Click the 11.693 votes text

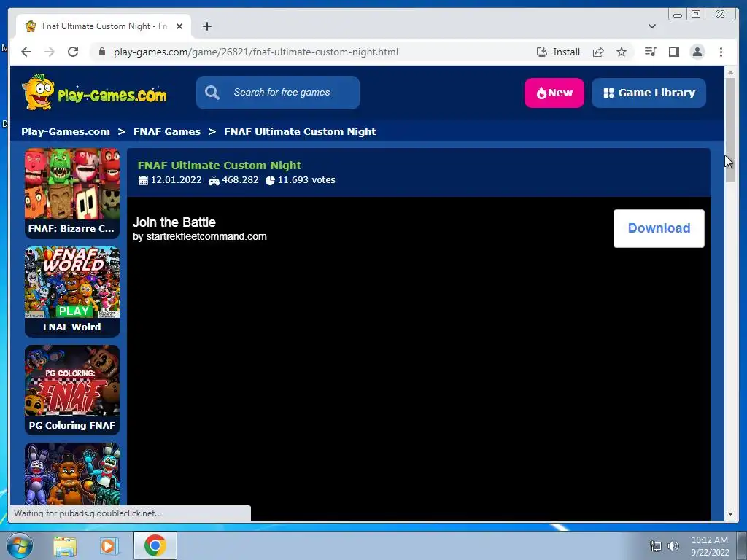[306, 180]
